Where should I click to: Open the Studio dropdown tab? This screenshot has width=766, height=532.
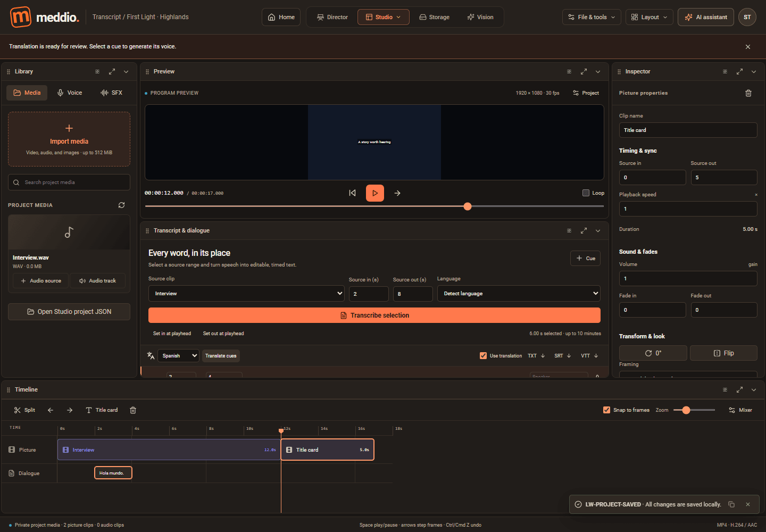point(384,17)
